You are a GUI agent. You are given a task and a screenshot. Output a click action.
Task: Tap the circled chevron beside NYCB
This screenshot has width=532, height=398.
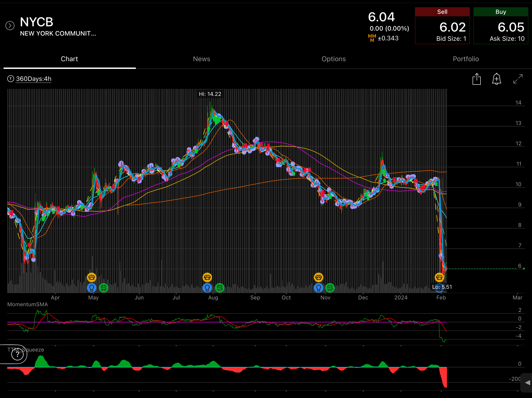[x=10, y=25]
